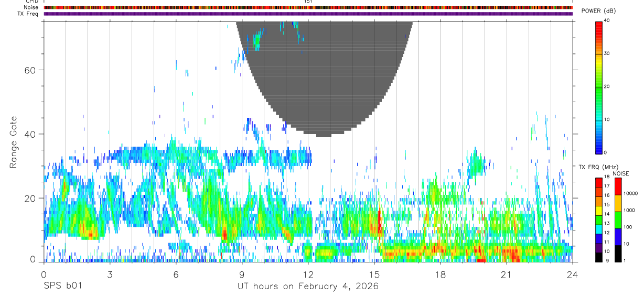Click the Noise time-series strip at top
Viewport: 644px width, 297px height.
click(308, 7)
